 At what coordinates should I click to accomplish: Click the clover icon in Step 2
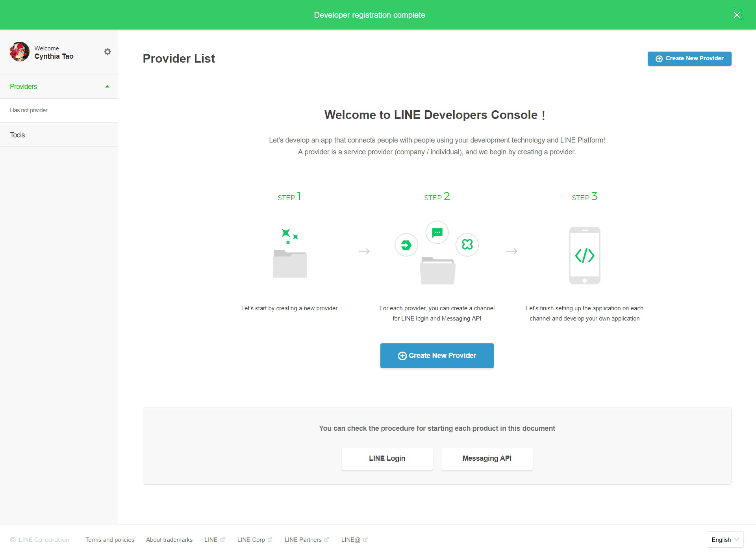click(x=467, y=245)
